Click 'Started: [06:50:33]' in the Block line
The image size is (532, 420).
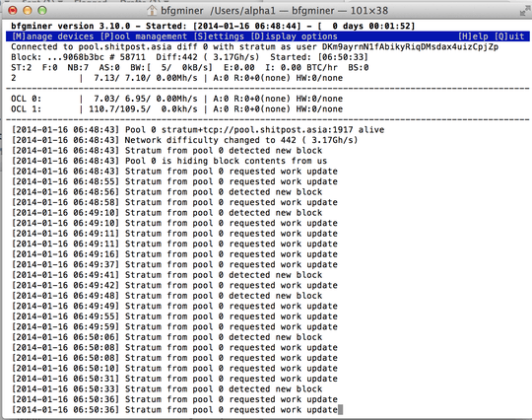[x=319, y=57]
